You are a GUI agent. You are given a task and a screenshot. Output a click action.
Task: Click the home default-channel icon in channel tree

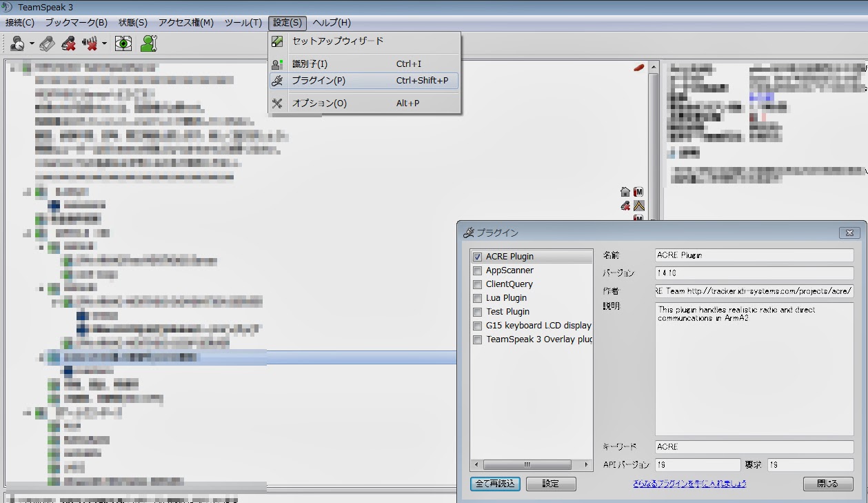pos(625,192)
